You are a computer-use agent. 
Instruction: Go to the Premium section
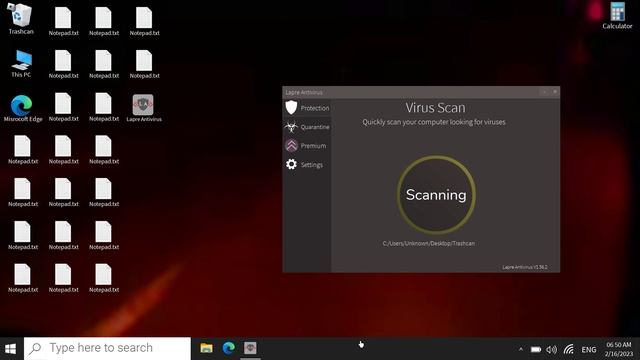pos(307,146)
